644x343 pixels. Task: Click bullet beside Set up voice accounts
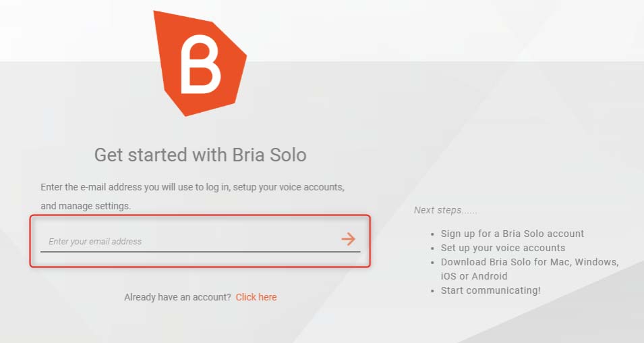click(432, 248)
